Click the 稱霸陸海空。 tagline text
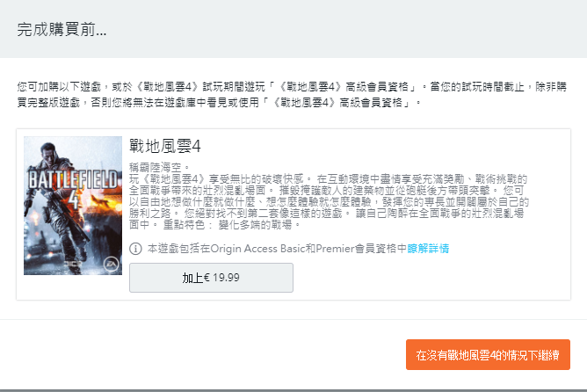 (160, 167)
